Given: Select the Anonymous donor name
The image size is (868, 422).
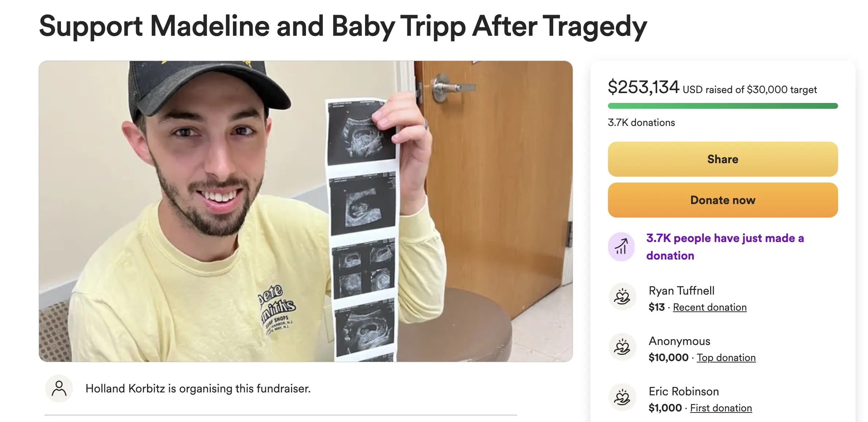Looking at the screenshot, I should click(679, 341).
